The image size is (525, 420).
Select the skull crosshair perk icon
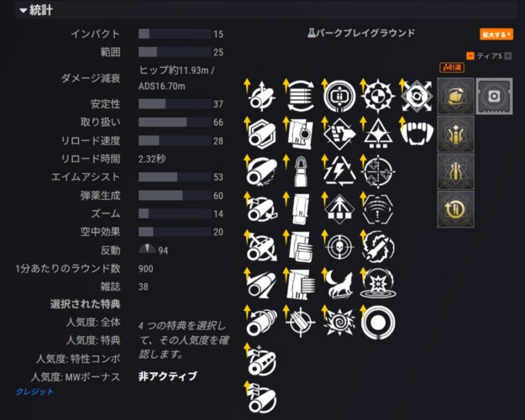(339, 247)
